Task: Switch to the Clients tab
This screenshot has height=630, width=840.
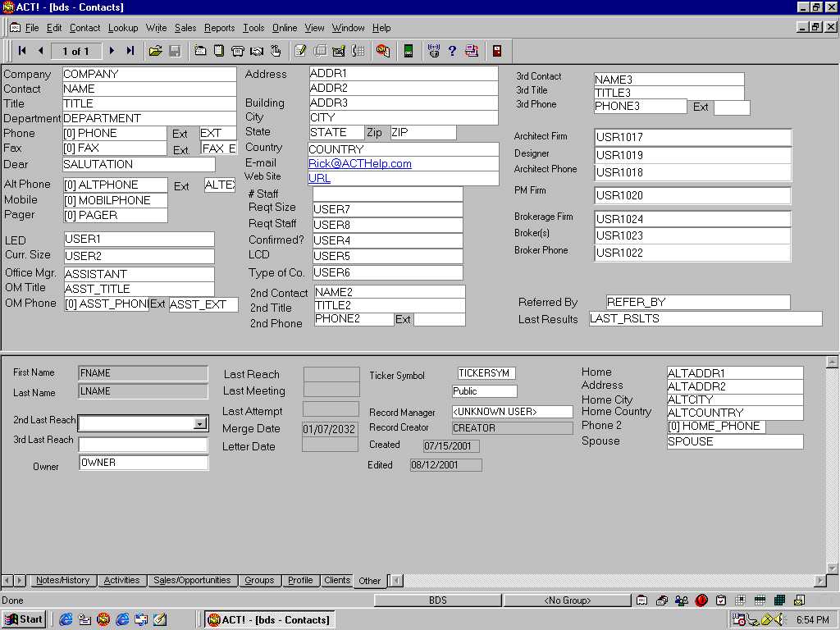Action: (x=337, y=580)
